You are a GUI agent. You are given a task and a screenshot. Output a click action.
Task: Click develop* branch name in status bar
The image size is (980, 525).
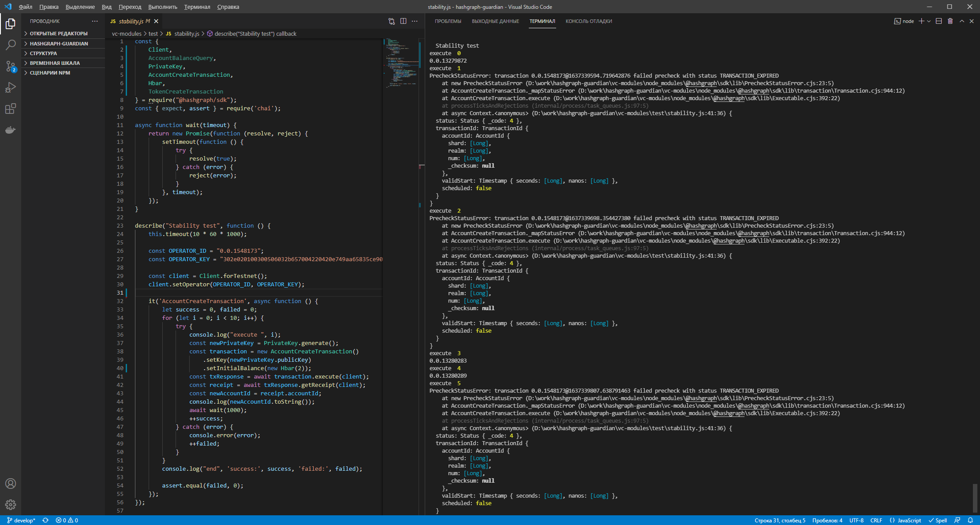pos(22,520)
